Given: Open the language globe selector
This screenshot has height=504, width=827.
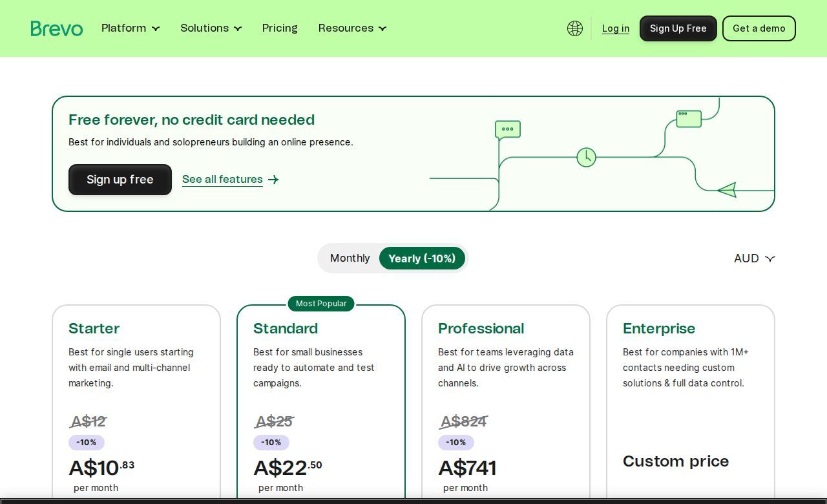Looking at the screenshot, I should tap(575, 28).
